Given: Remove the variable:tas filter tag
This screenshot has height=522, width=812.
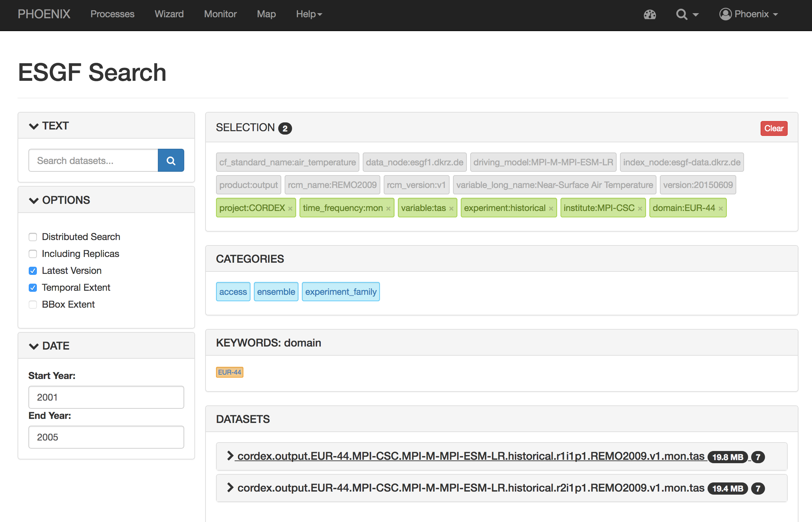Looking at the screenshot, I should tap(451, 209).
